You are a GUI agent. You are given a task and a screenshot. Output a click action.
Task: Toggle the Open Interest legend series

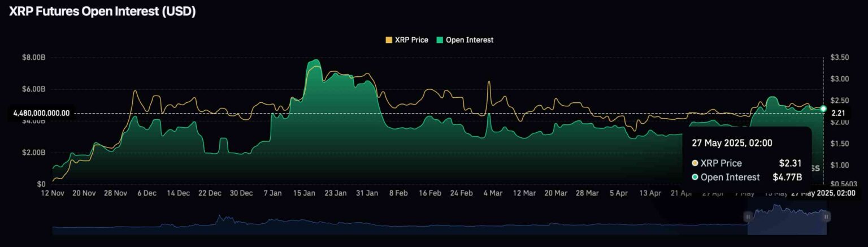(465, 40)
